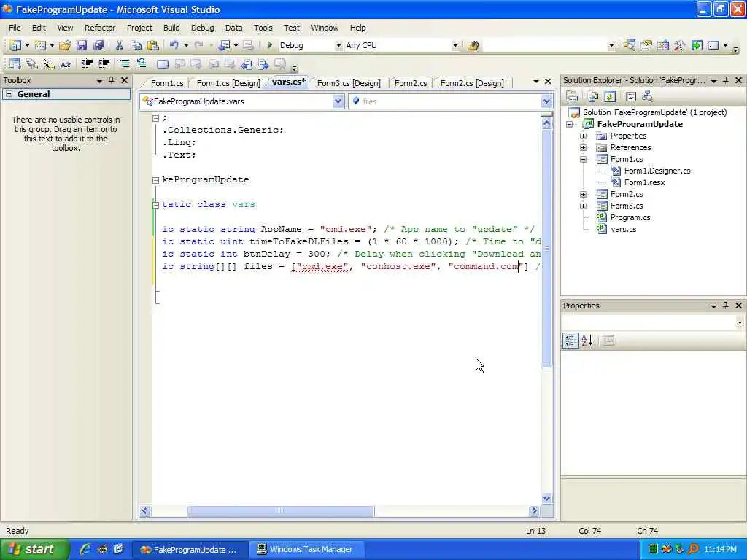Open the Tools menu
The width and height of the screenshot is (747, 560).
point(263,28)
